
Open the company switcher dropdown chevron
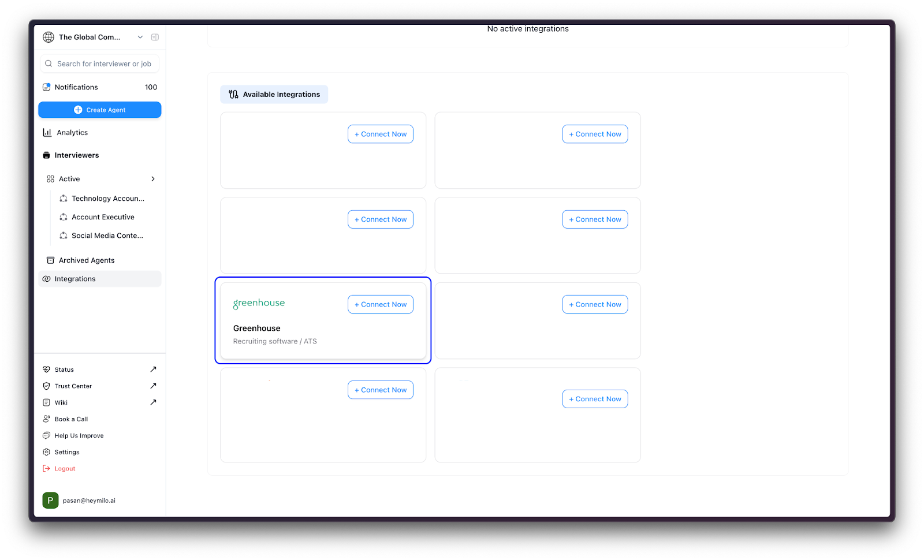140,37
